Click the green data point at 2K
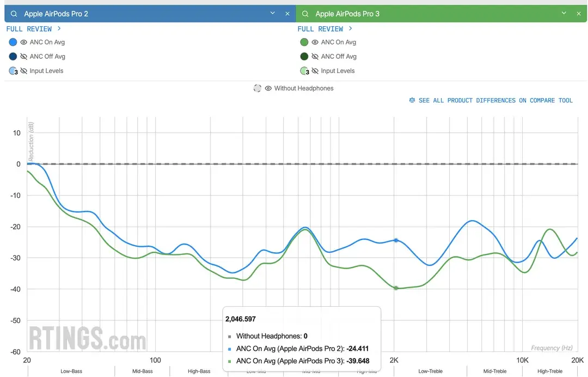 pos(396,288)
